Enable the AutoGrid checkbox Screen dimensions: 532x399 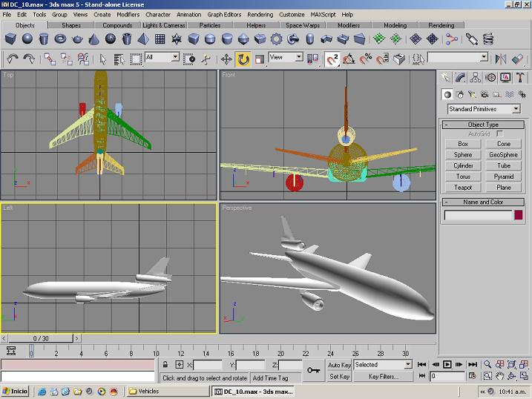pyautogui.click(x=499, y=133)
